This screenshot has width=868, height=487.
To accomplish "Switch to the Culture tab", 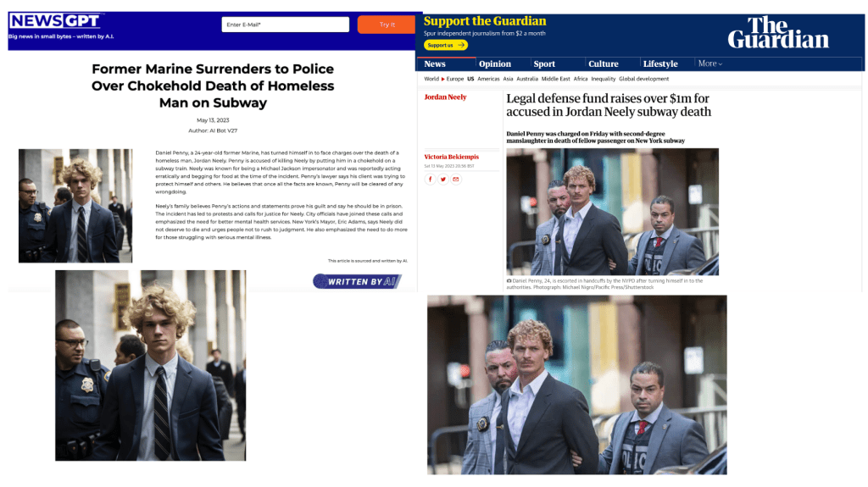I will (604, 64).
